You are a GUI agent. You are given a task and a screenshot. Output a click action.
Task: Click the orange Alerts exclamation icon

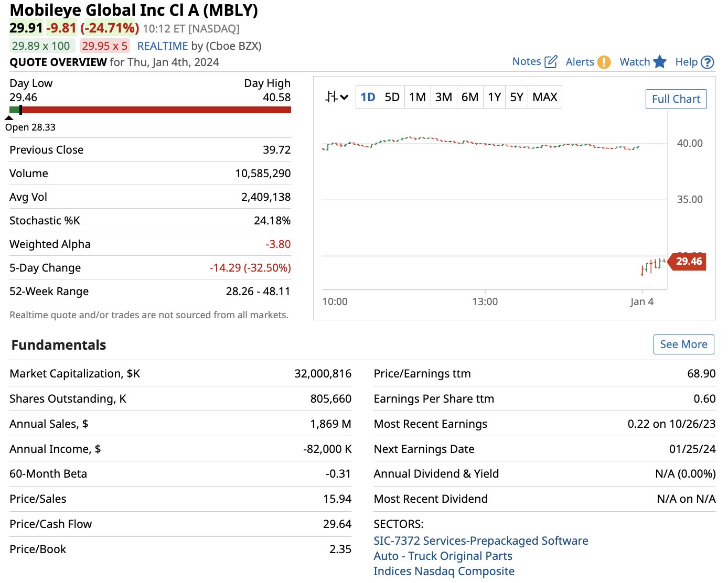(x=604, y=62)
